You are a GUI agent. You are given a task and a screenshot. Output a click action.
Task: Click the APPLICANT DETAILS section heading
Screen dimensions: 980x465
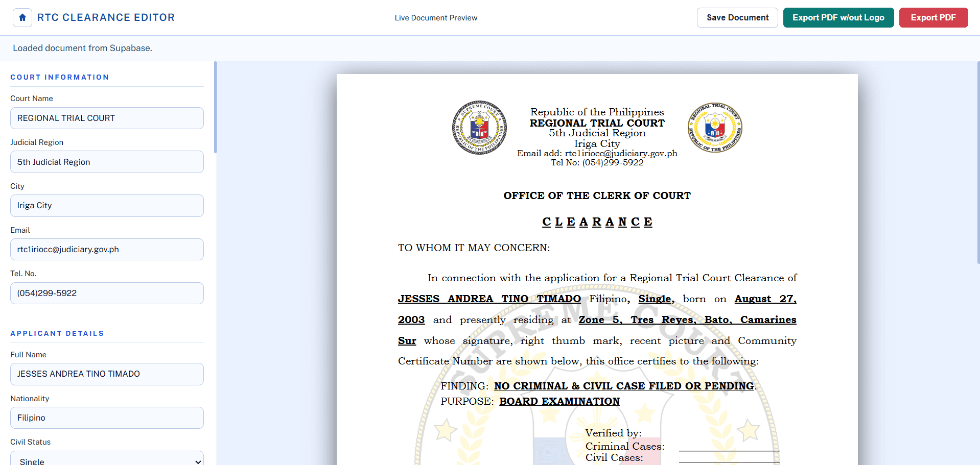click(x=57, y=333)
